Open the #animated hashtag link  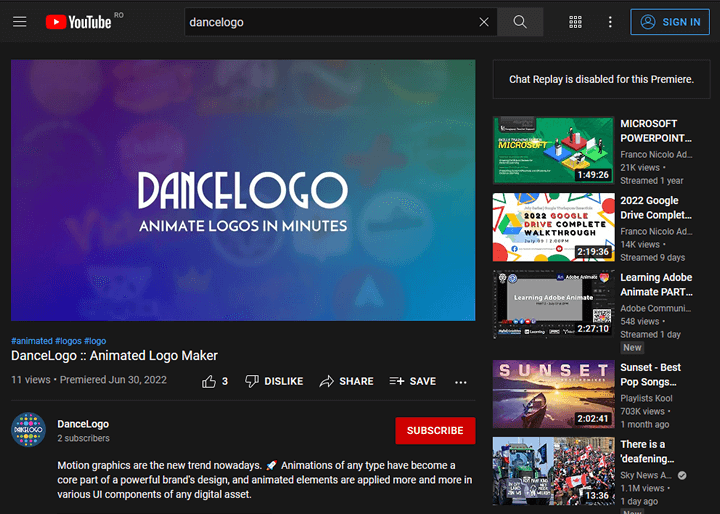(32, 341)
